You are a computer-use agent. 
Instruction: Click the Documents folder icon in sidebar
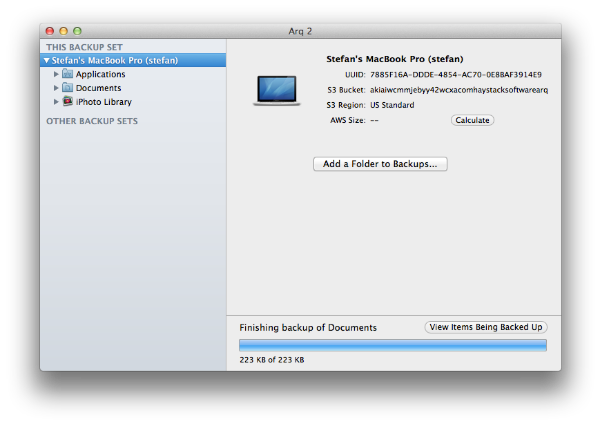pyautogui.click(x=67, y=88)
